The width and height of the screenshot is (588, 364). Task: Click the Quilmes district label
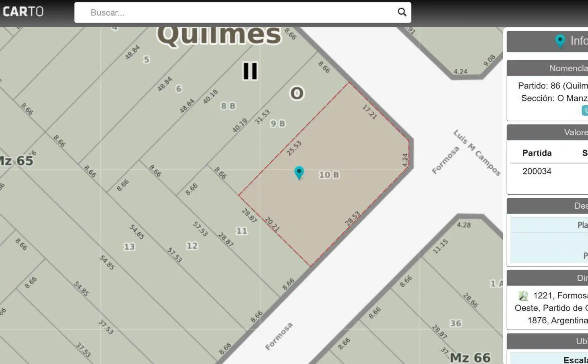219,35
